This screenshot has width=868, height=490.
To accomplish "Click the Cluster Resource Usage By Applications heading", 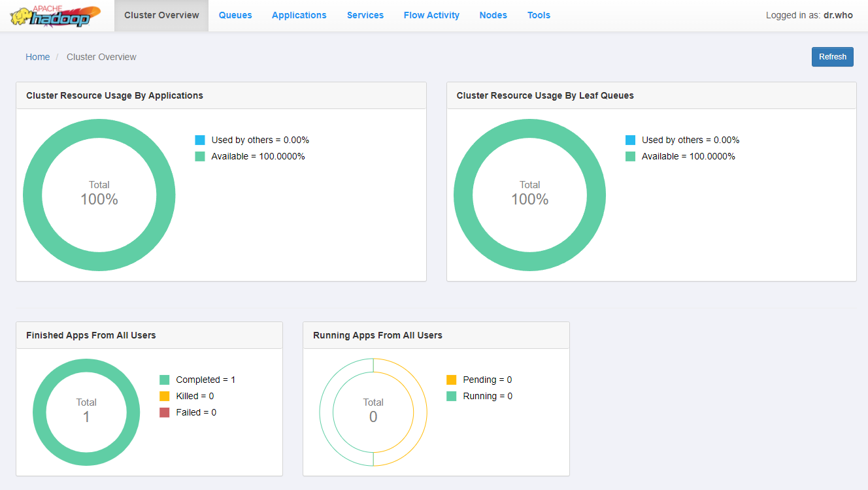I will pos(114,95).
